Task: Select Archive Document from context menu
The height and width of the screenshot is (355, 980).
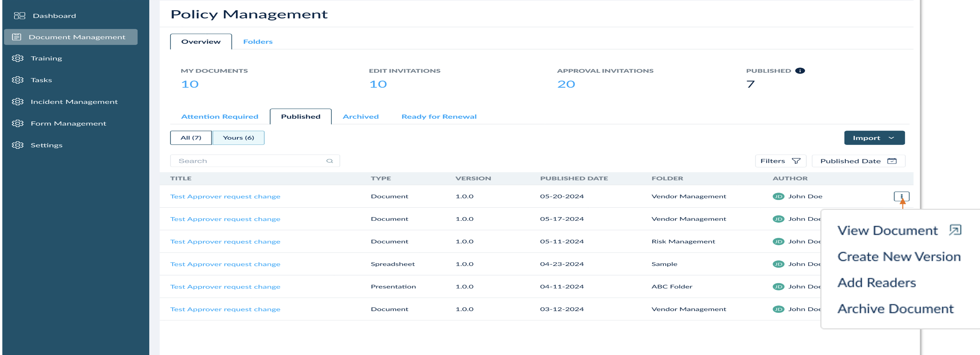Action: (x=895, y=309)
